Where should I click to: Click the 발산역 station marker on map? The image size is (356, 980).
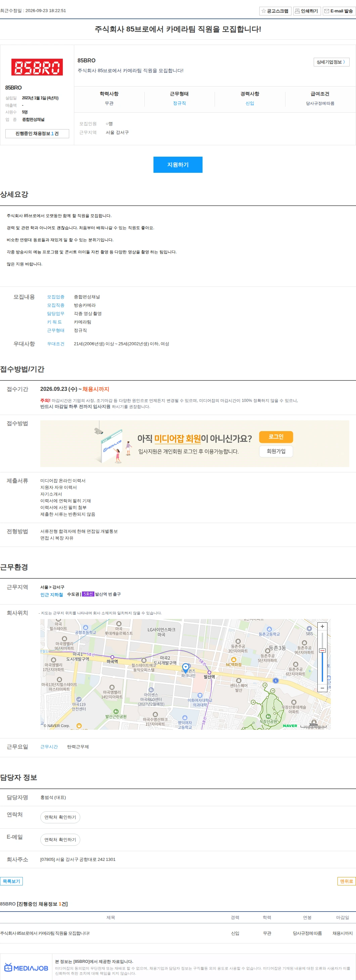209,672
